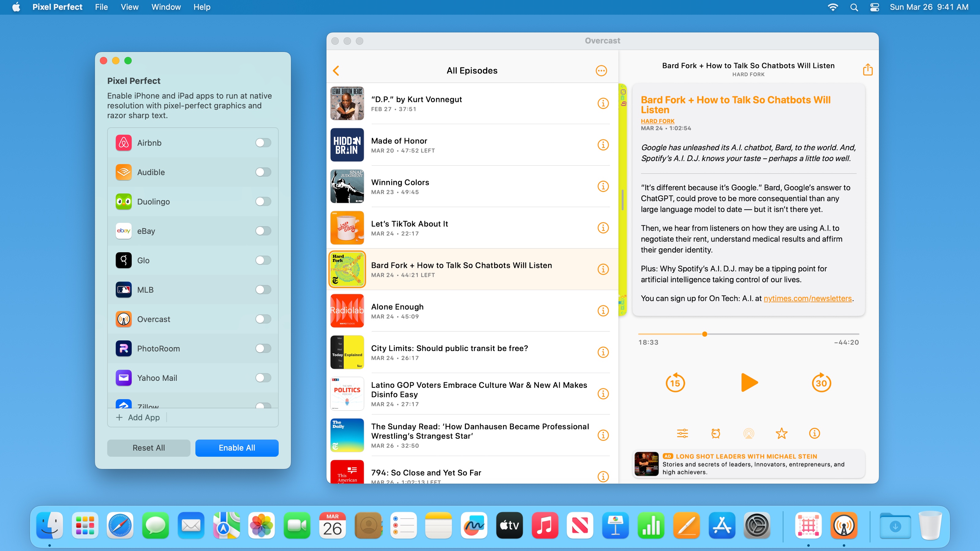Open the Window menu

[x=166, y=7]
